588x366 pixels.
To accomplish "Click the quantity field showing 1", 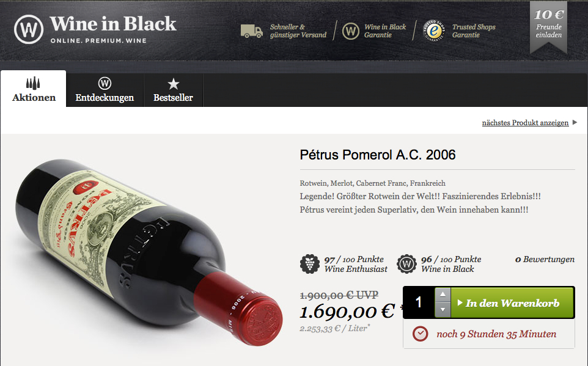I will pos(419,302).
